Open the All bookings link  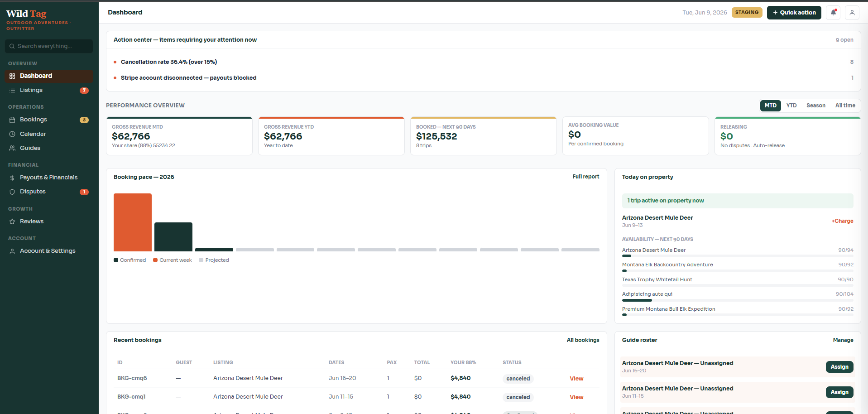click(583, 340)
